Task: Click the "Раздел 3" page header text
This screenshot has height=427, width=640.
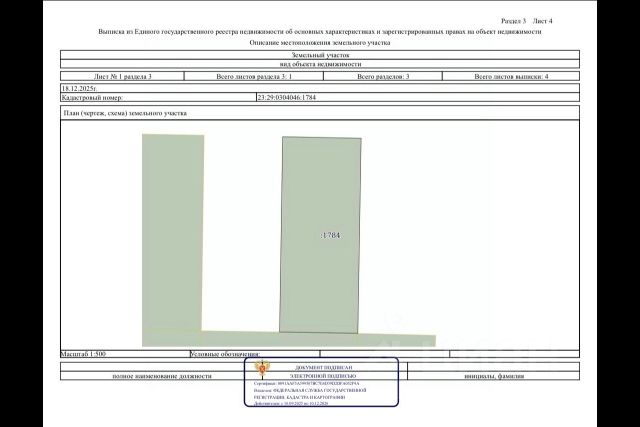Action: point(513,21)
